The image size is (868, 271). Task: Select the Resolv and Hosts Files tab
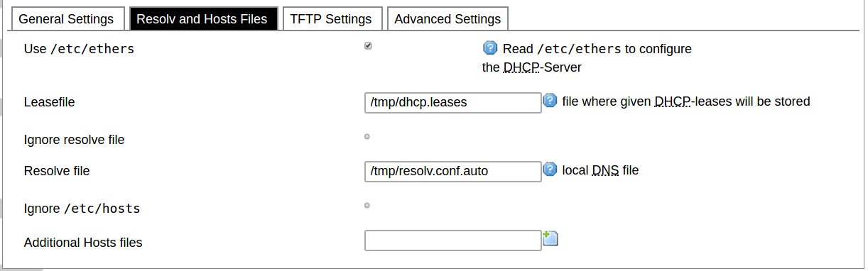coord(202,18)
